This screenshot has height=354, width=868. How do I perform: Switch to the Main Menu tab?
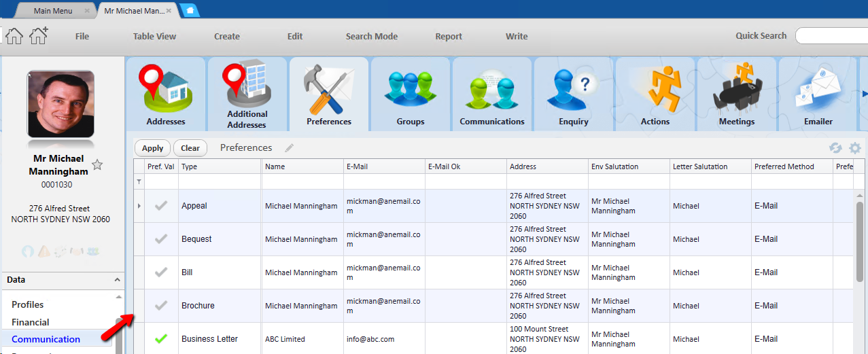click(52, 11)
